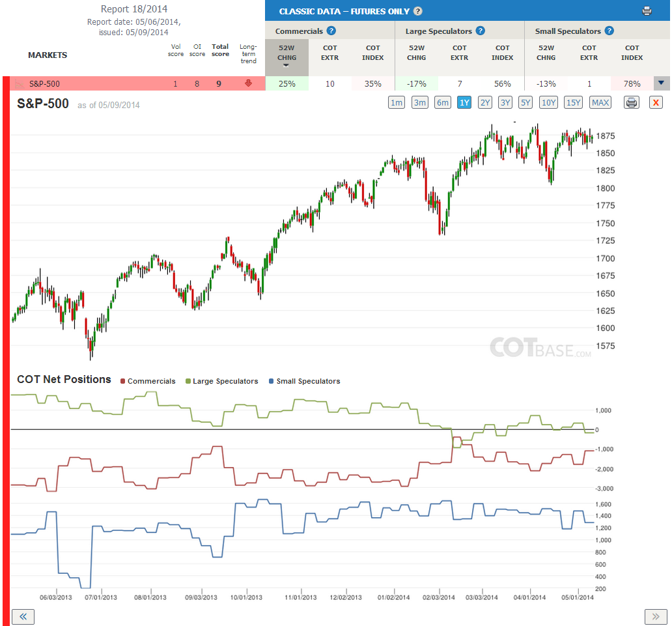The image size is (672, 626).
Task: Select 5Y chart range
Action: [x=525, y=103]
